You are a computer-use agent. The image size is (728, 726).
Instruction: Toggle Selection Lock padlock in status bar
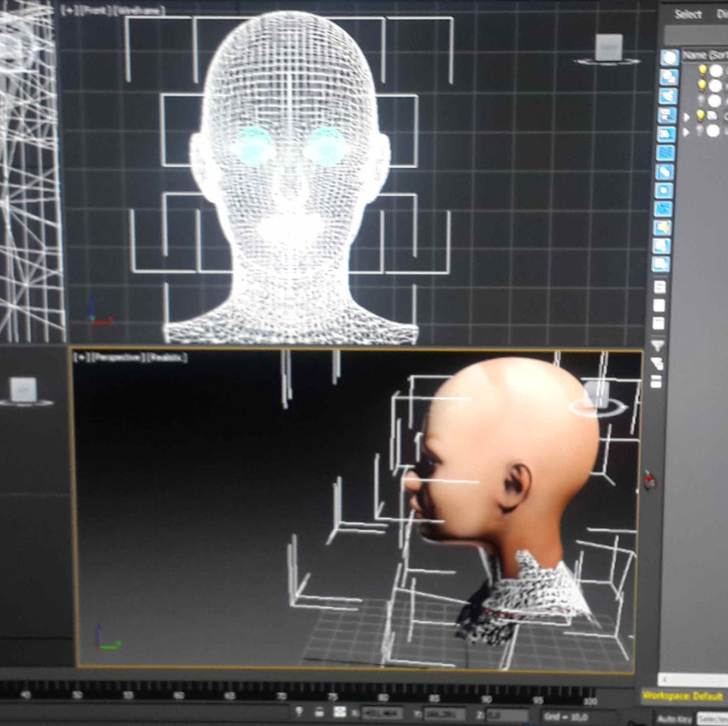319,711
